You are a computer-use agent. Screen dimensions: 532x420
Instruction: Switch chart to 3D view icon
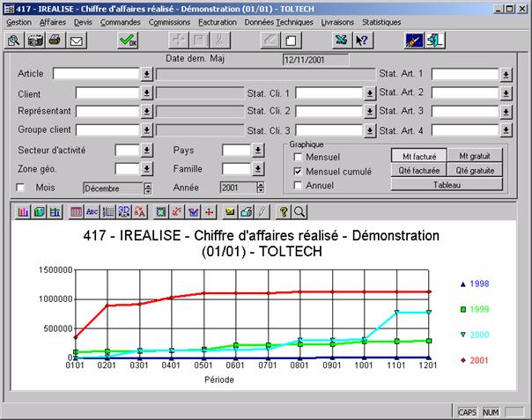click(x=124, y=212)
